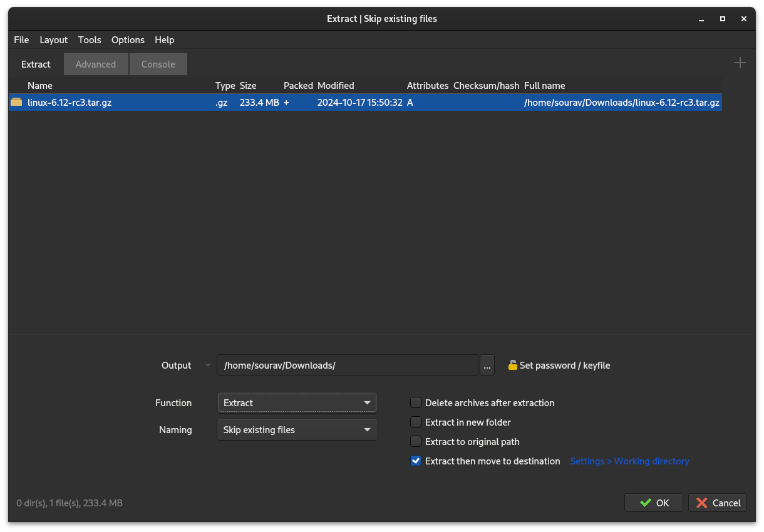This screenshot has width=764, height=532.
Task: Open the Function dropdown showing Extract
Action: pyautogui.click(x=297, y=402)
